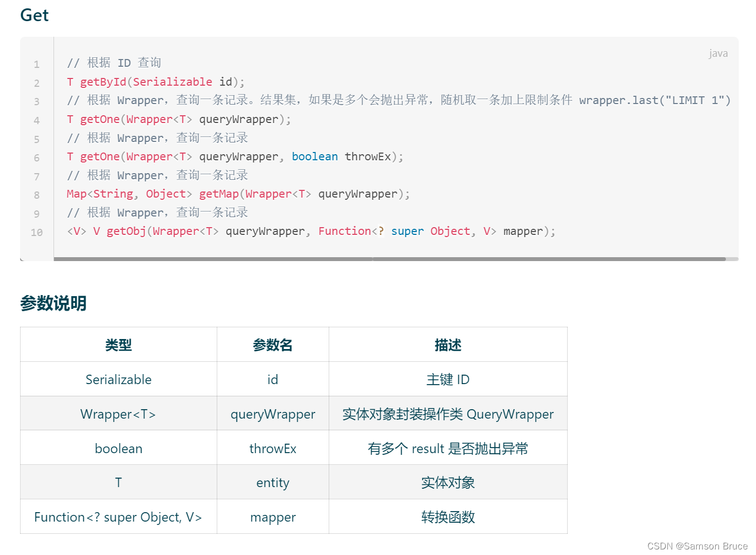Click the '参数说明' heading
756x555 pixels.
coord(53,303)
